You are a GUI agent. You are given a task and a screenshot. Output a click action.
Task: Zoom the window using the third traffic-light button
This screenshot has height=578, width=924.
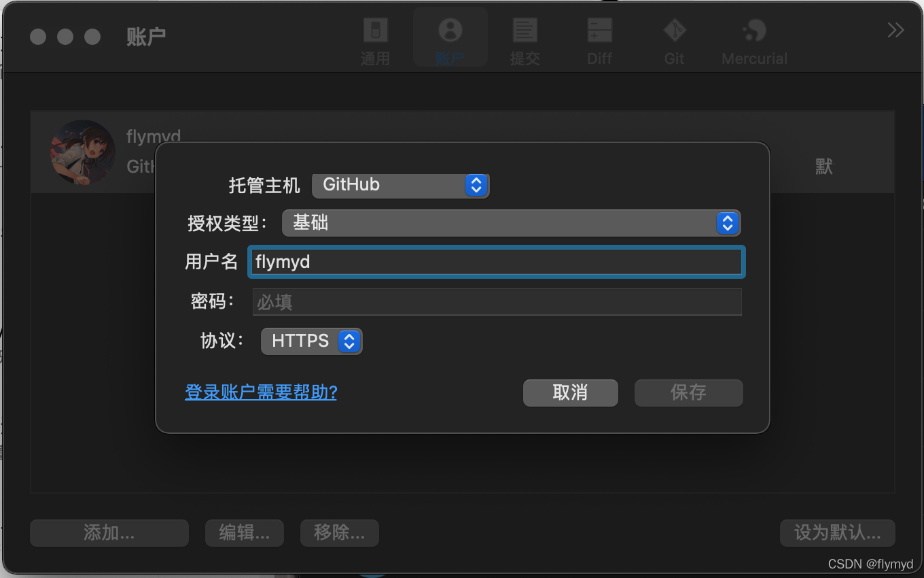coord(92,37)
